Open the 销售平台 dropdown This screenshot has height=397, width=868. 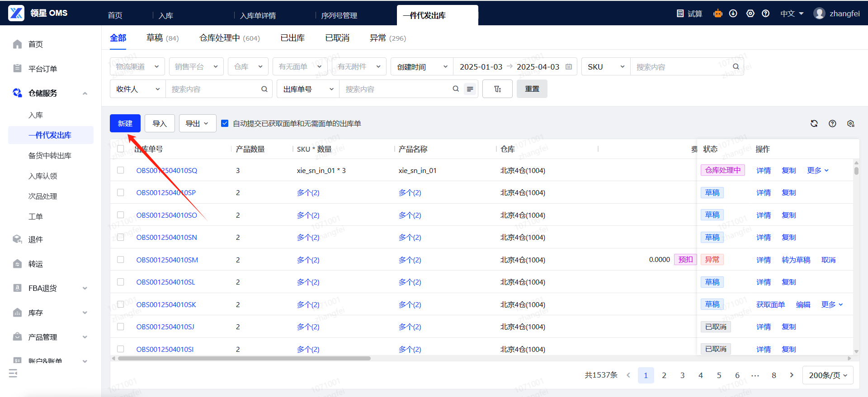(x=196, y=66)
